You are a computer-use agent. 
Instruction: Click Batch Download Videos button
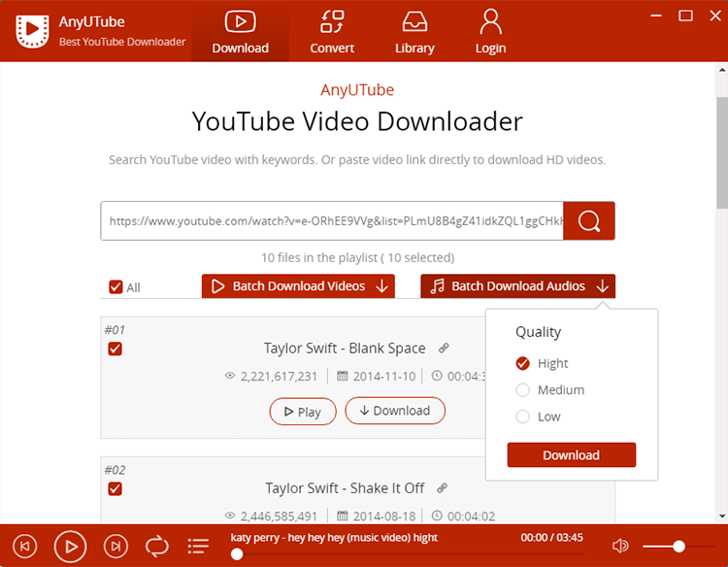click(298, 286)
